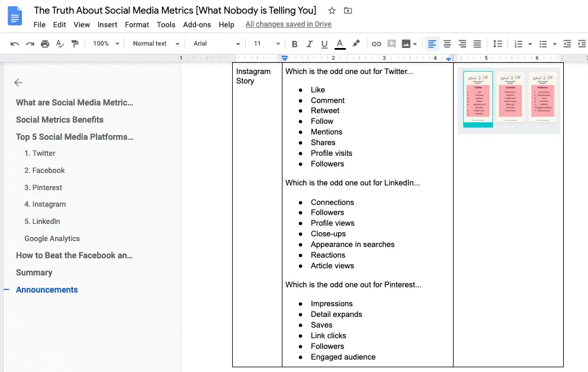This screenshot has width=588, height=372.
Task: Open the View menu
Action: [x=82, y=25]
